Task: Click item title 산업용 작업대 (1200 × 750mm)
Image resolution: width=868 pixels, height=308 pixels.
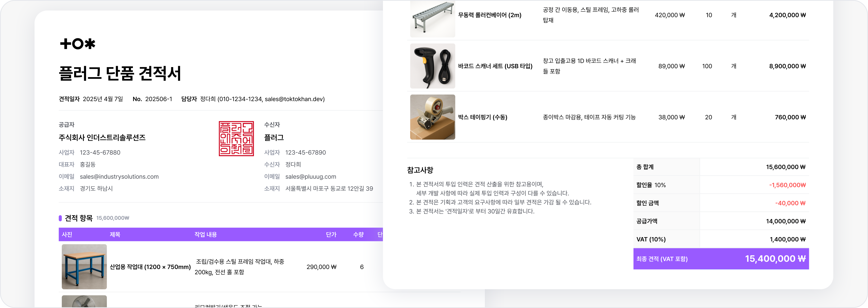Action: [x=150, y=267]
